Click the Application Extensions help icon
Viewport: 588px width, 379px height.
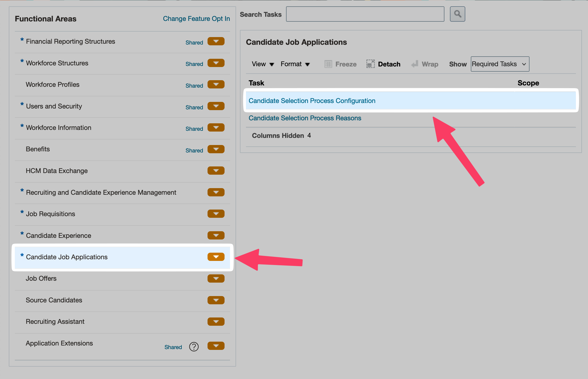[x=194, y=347]
